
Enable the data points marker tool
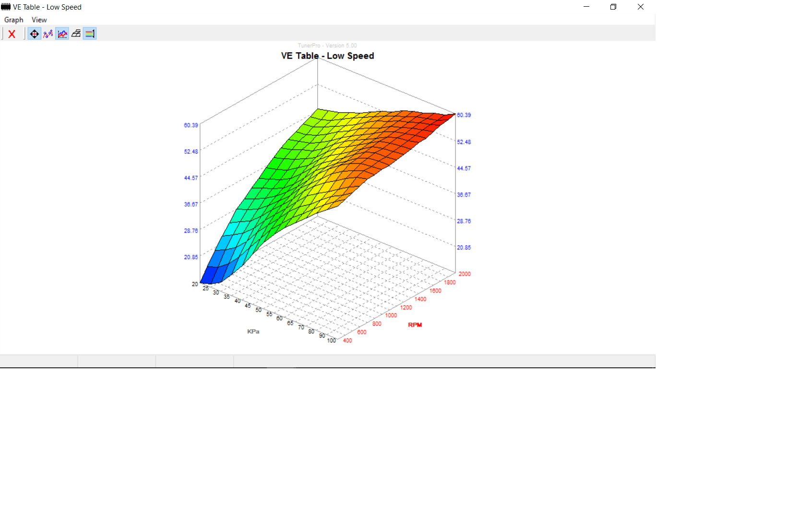point(48,34)
